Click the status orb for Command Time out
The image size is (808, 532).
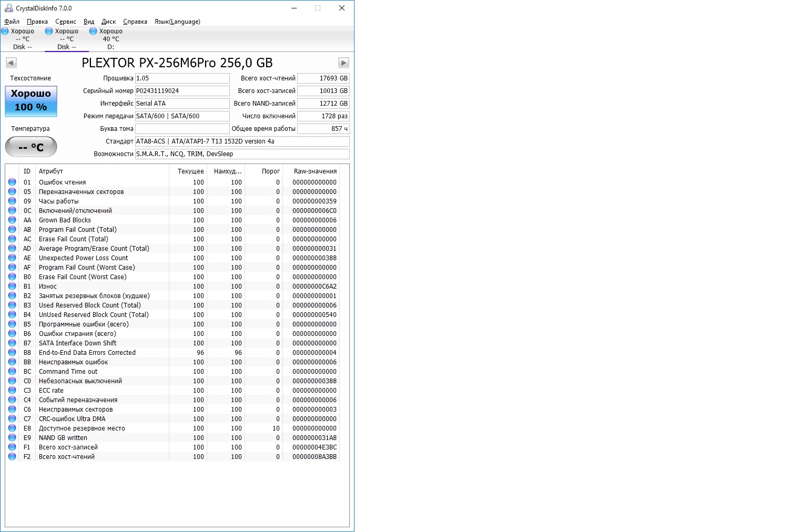pyautogui.click(x=12, y=371)
